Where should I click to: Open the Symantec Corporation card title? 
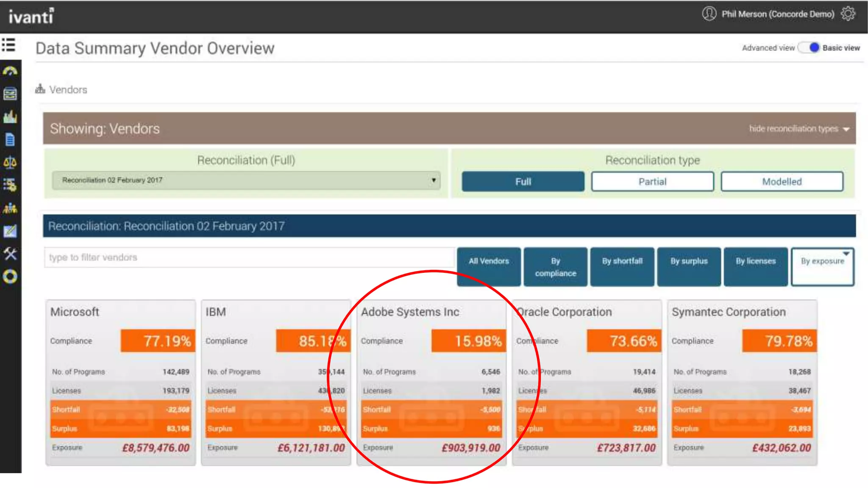[x=729, y=312]
